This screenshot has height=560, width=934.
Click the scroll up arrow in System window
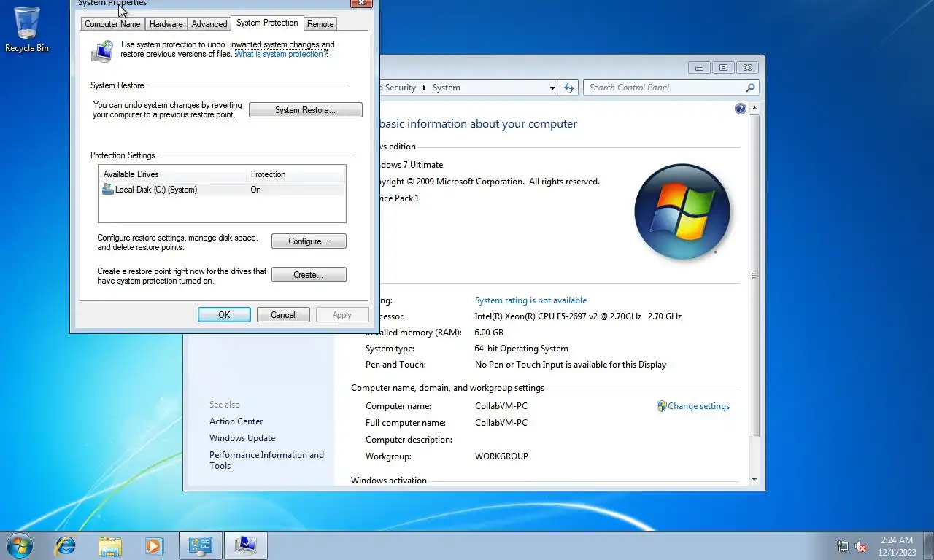(754, 108)
